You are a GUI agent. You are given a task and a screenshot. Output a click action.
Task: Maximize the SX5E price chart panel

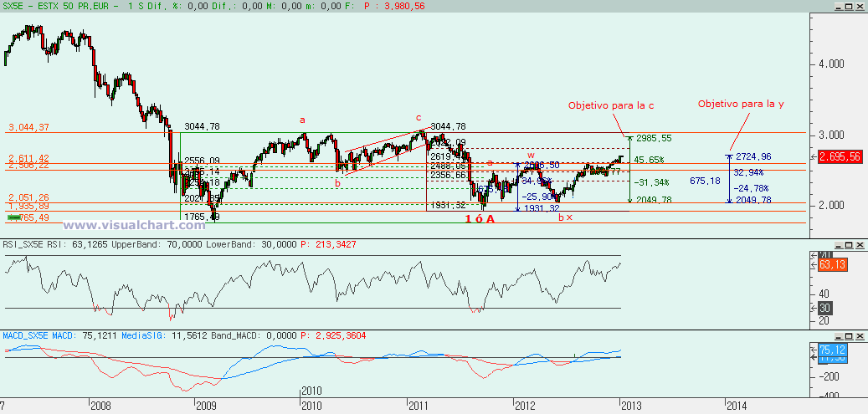pyautogui.click(x=849, y=6)
